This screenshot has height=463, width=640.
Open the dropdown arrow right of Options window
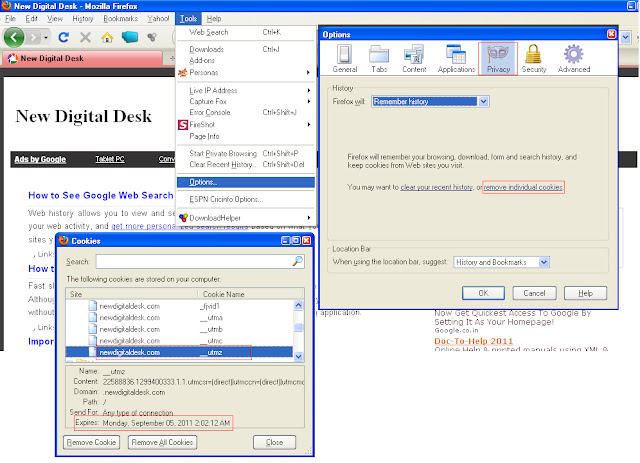pyautogui.click(x=625, y=38)
